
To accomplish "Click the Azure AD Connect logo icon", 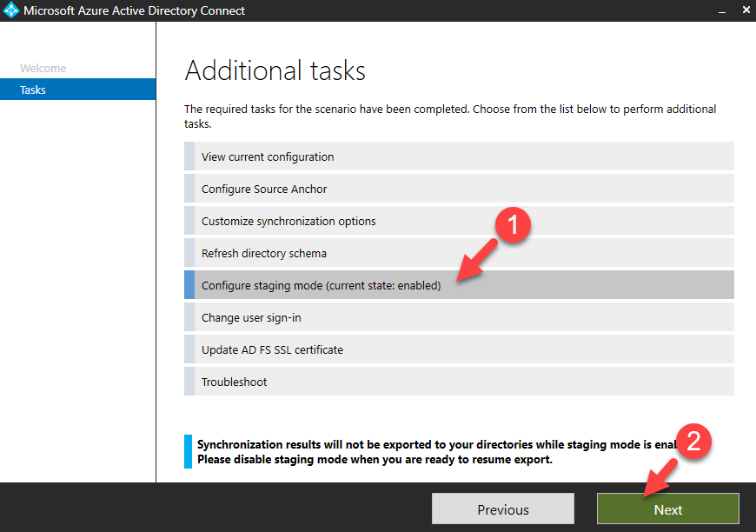I will pyautogui.click(x=10, y=10).
